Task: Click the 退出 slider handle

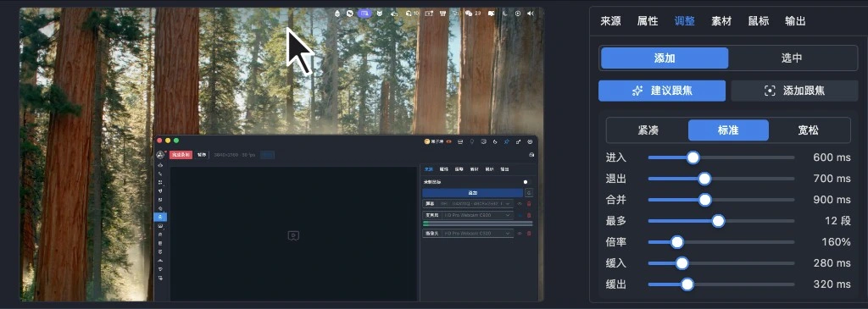Action: point(704,179)
